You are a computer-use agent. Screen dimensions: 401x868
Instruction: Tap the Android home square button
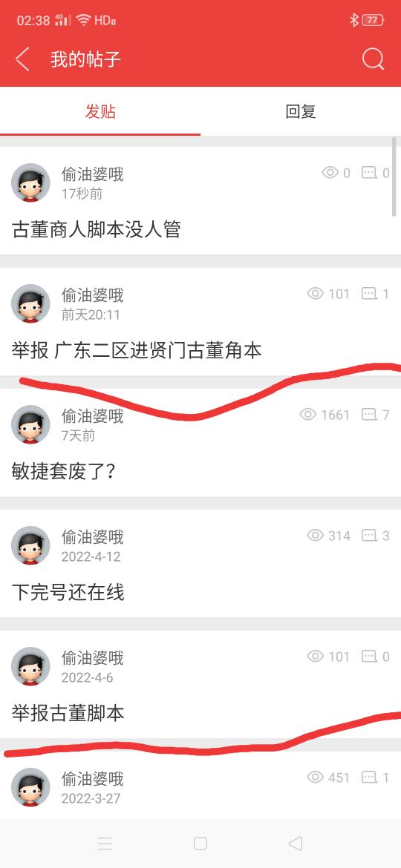[x=200, y=843]
